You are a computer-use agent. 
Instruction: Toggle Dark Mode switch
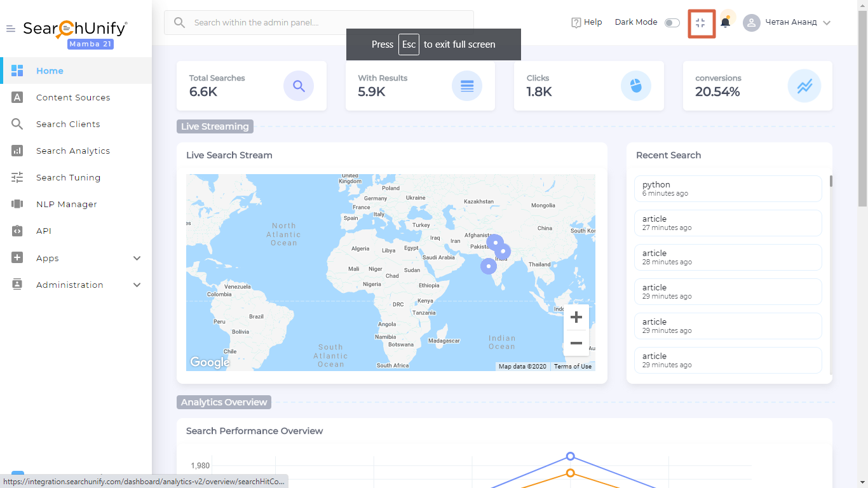[x=672, y=23]
